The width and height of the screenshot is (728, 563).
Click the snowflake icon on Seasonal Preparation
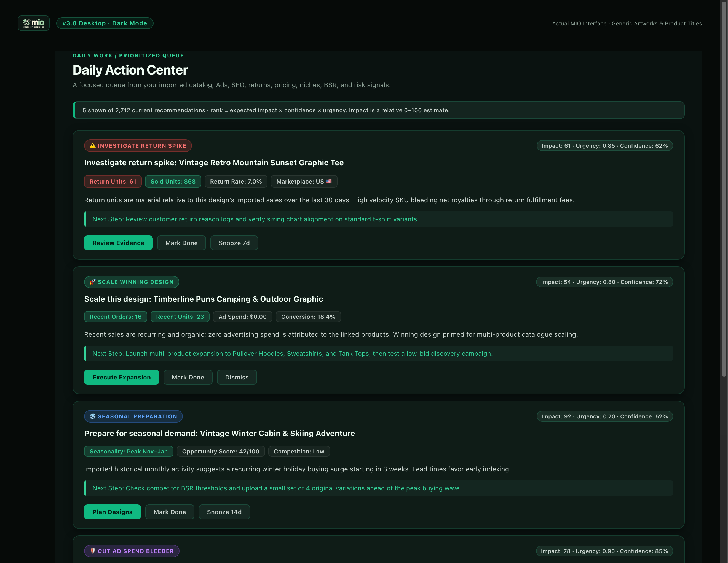click(93, 416)
